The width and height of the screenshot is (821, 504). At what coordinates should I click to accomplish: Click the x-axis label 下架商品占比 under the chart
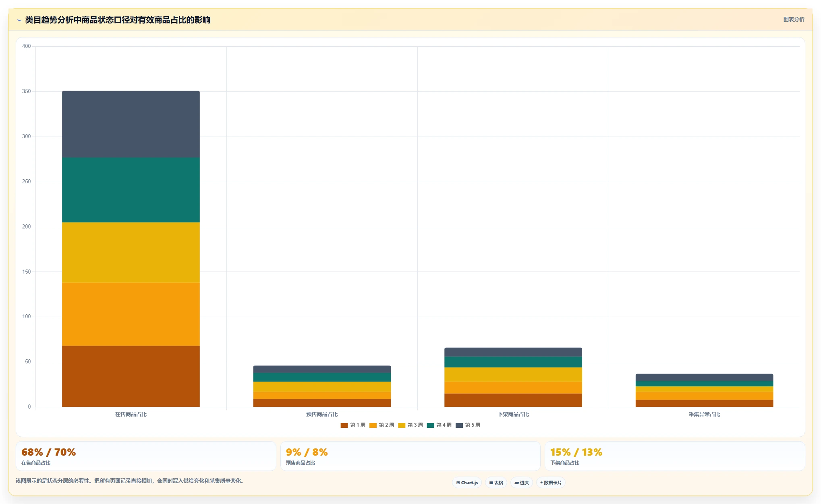coord(513,414)
